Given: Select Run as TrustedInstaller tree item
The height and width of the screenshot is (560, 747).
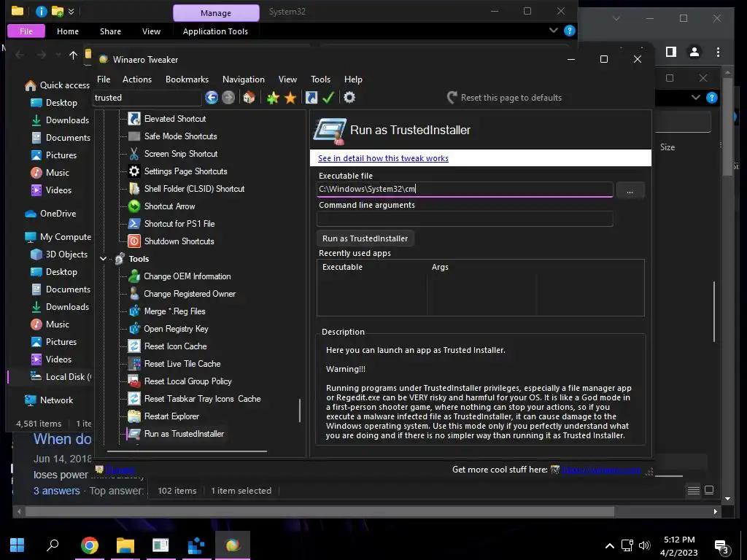Looking at the screenshot, I should pos(184,434).
